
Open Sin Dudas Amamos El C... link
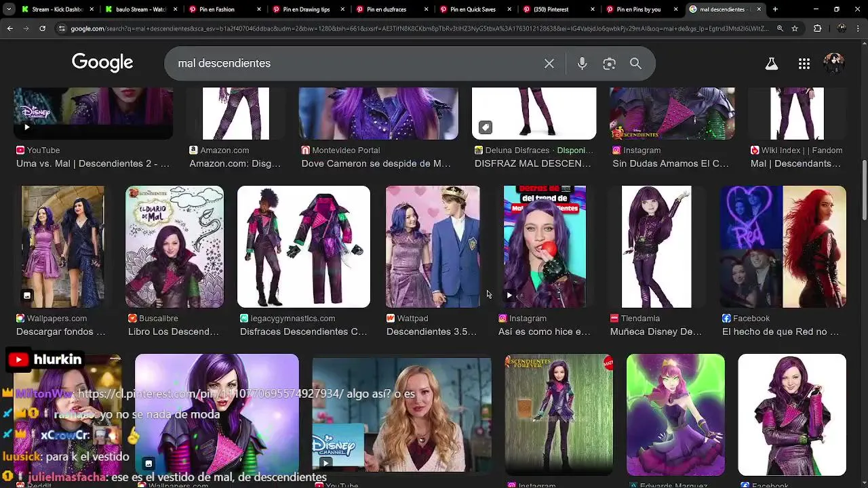click(x=671, y=163)
